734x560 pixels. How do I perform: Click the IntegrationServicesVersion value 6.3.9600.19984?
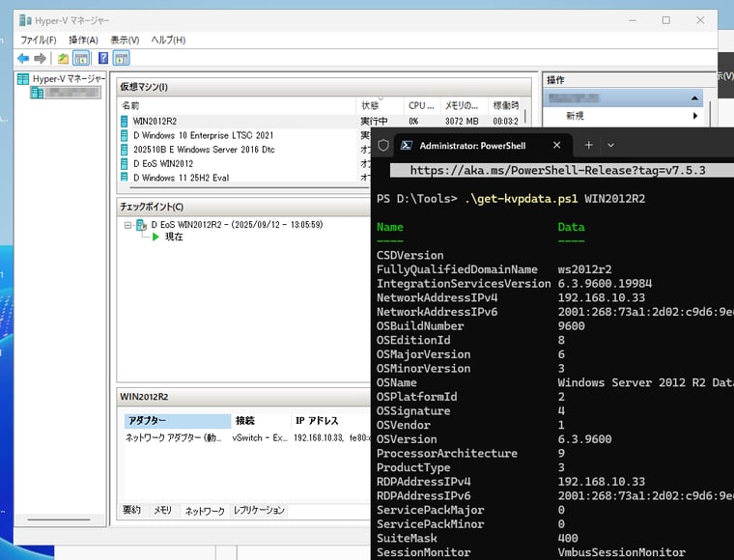pyautogui.click(x=605, y=284)
